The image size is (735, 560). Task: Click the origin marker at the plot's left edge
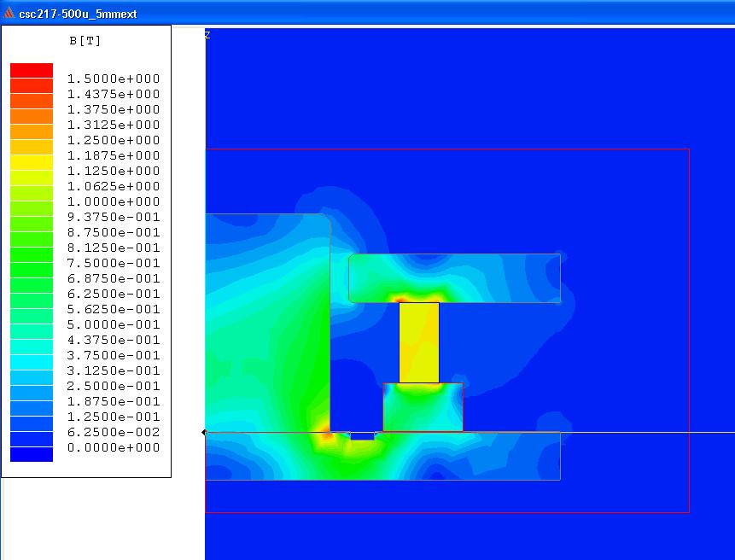pyautogui.click(x=204, y=432)
